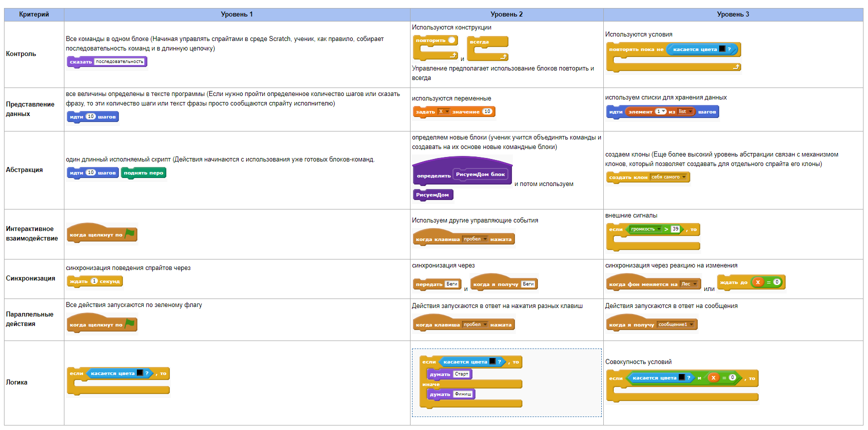Click the green flag in Параллельные действия row

pos(130,323)
